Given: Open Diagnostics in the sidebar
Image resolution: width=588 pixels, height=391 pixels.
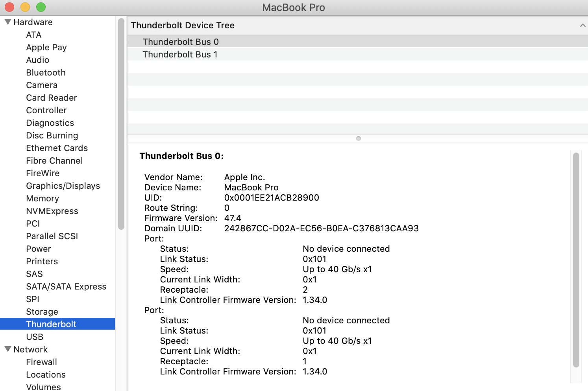Looking at the screenshot, I should point(50,123).
